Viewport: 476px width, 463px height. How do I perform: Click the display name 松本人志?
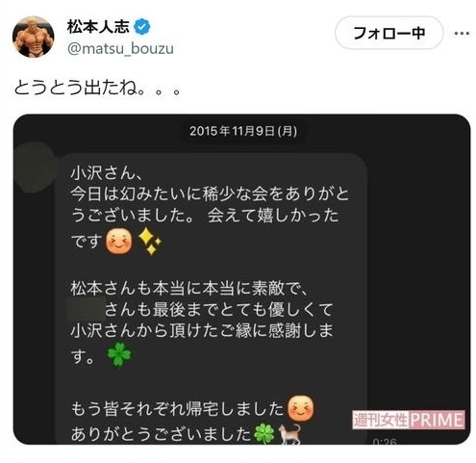click(98, 27)
